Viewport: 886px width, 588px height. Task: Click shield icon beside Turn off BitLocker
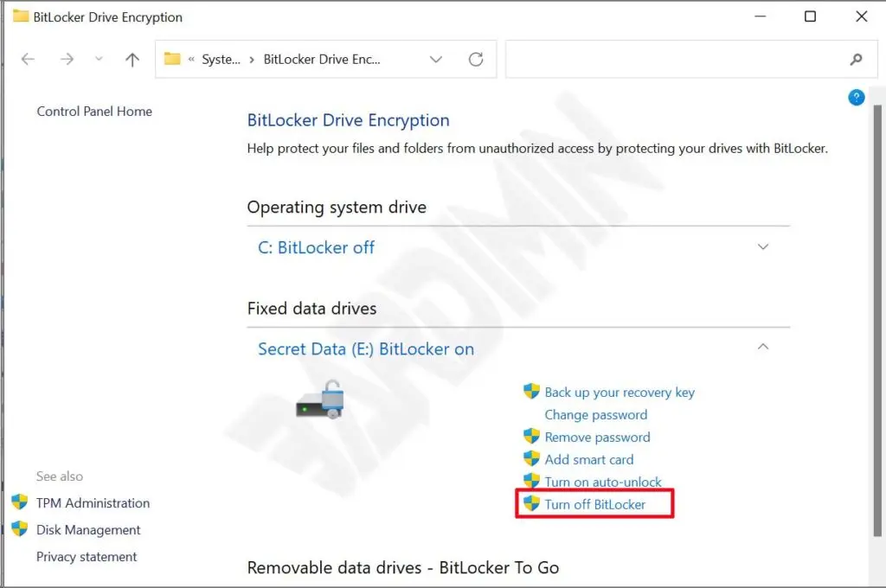click(x=531, y=503)
